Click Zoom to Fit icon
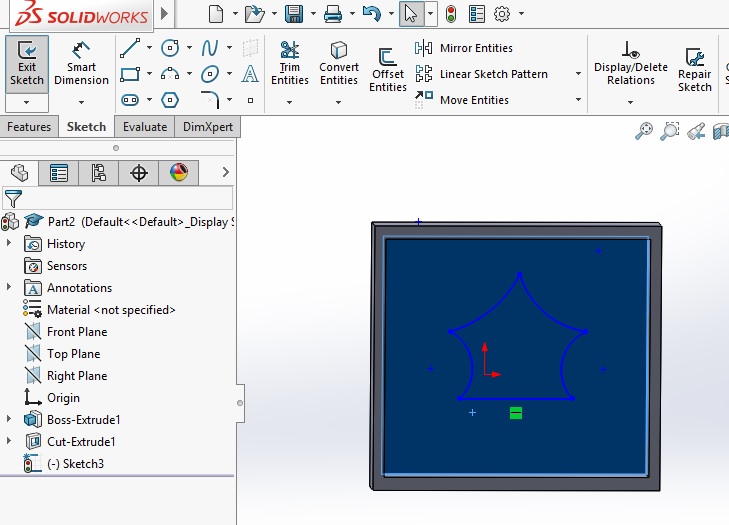Screen dimensions: 729x525 tap(644, 131)
